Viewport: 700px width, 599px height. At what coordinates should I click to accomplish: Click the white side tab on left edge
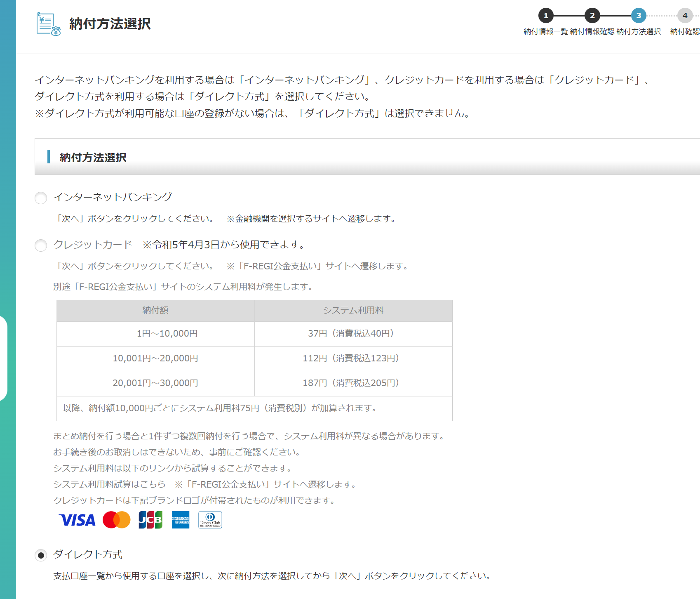point(3,358)
